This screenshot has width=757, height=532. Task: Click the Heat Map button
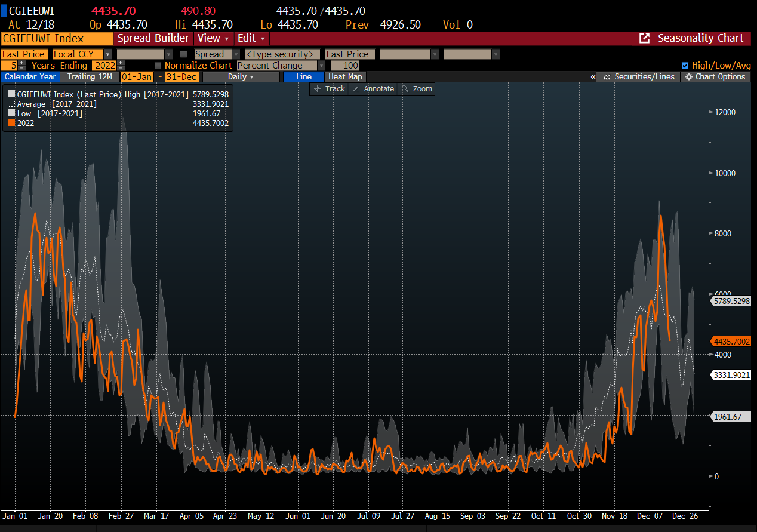click(x=345, y=76)
